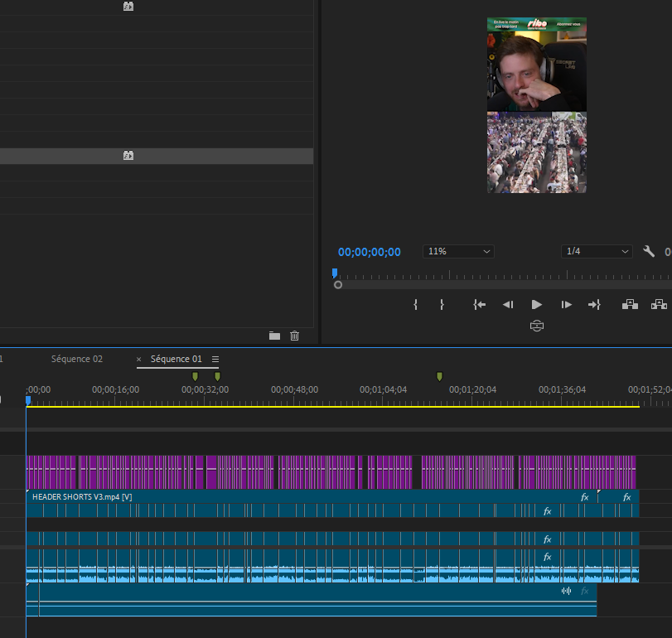Go to Out point button

(594, 305)
